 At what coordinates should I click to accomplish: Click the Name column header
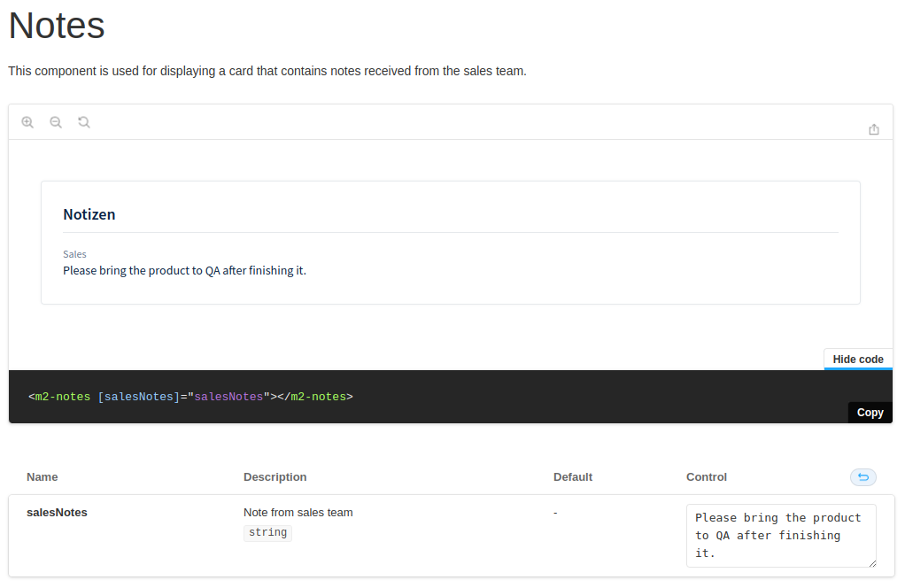coord(42,476)
